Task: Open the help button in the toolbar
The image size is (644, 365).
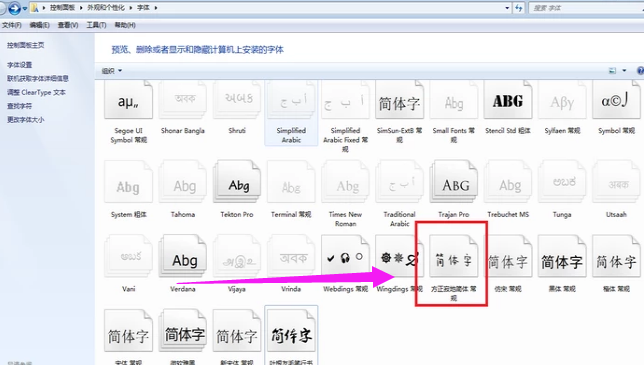Action: [x=640, y=71]
